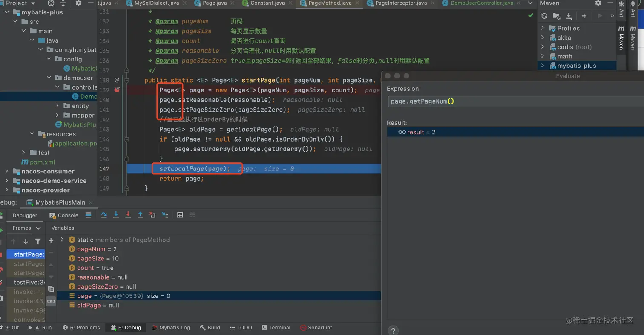Click the next frame down arrow

click(26, 241)
